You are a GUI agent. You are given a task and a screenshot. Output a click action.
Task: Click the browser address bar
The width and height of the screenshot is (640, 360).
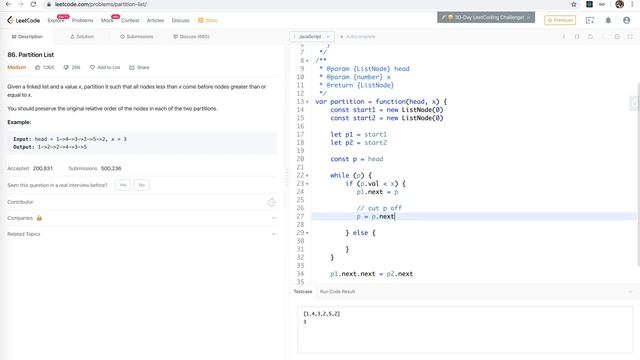pos(306,4)
